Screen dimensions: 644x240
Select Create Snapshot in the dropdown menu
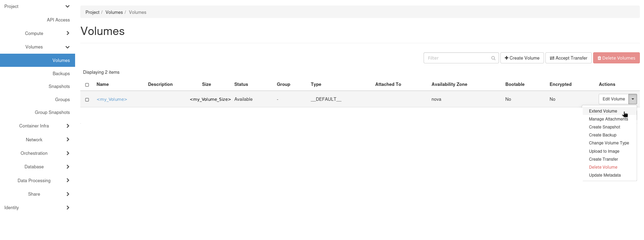pyautogui.click(x=604, y=127)
